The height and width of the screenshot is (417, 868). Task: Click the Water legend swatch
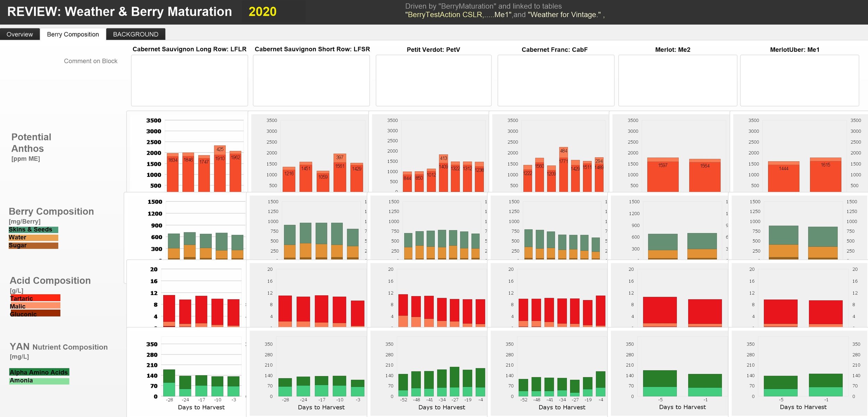click(33, 238)
